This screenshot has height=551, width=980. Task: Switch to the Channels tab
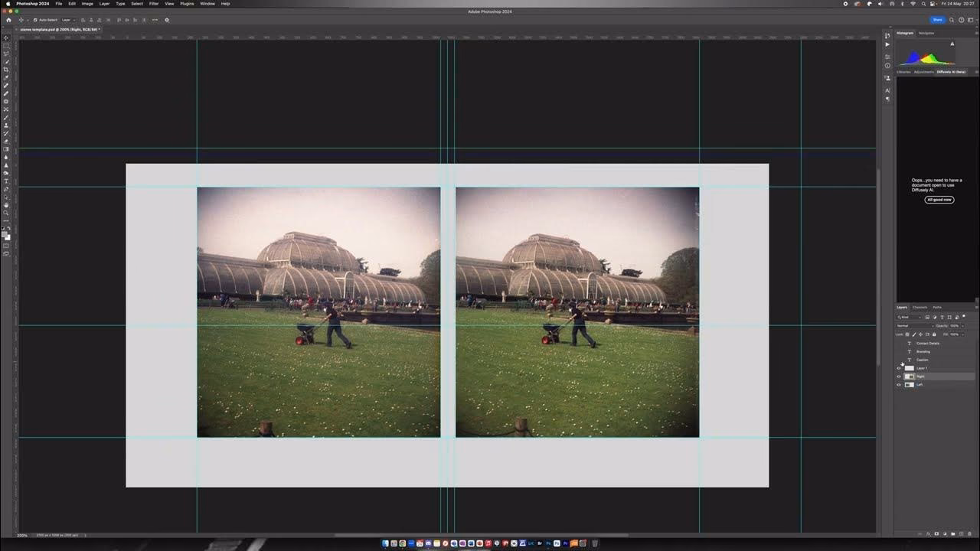point(920,308)
